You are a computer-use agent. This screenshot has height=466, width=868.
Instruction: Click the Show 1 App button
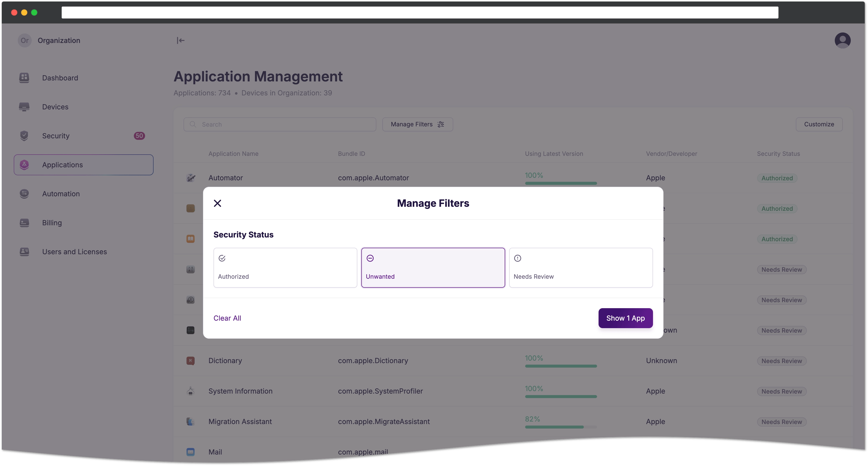pyautogui.click(x=625, y=318)
